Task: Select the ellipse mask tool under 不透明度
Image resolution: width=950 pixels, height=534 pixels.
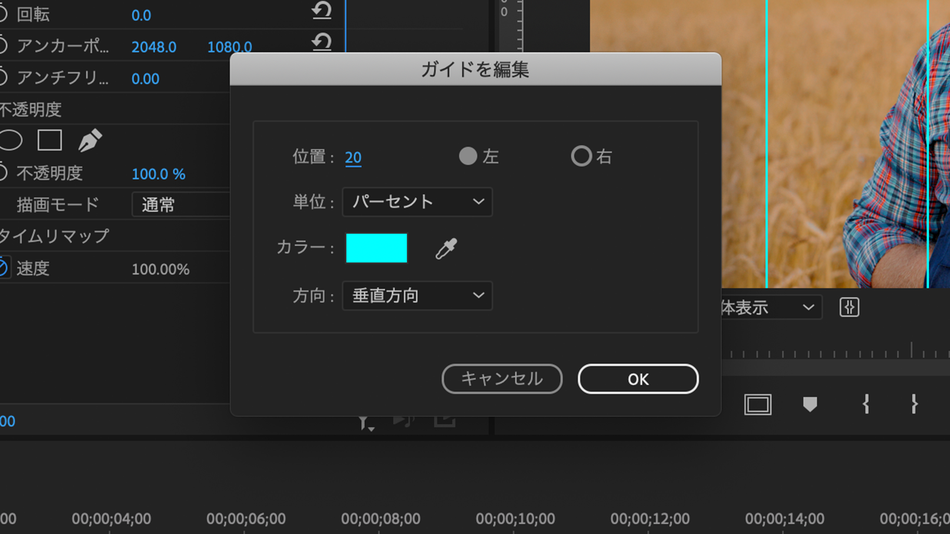Action: click(x=10, y=141)
